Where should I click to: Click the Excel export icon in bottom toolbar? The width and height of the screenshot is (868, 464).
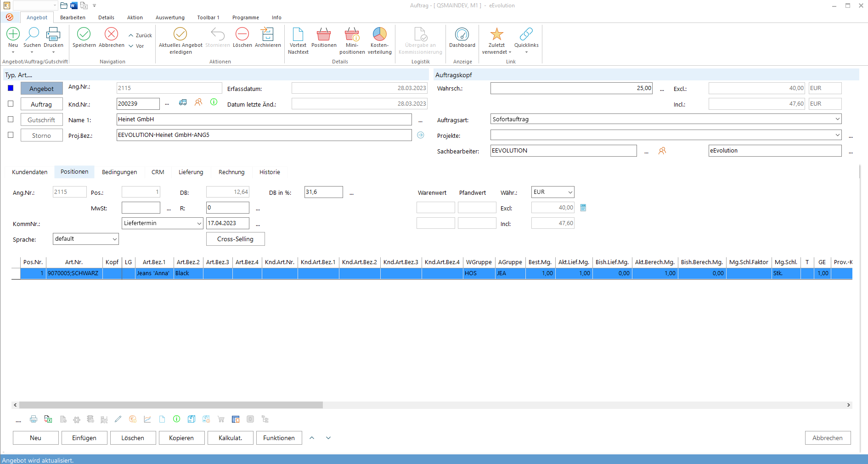pos(48,419)
